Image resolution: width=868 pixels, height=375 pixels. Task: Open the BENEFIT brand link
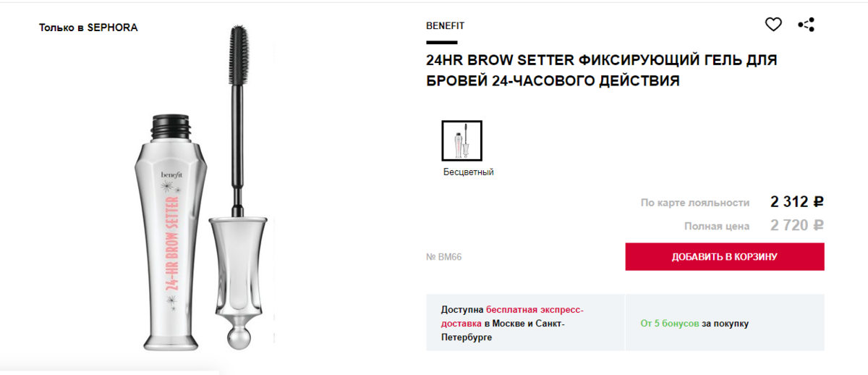(x=446, y=25)
